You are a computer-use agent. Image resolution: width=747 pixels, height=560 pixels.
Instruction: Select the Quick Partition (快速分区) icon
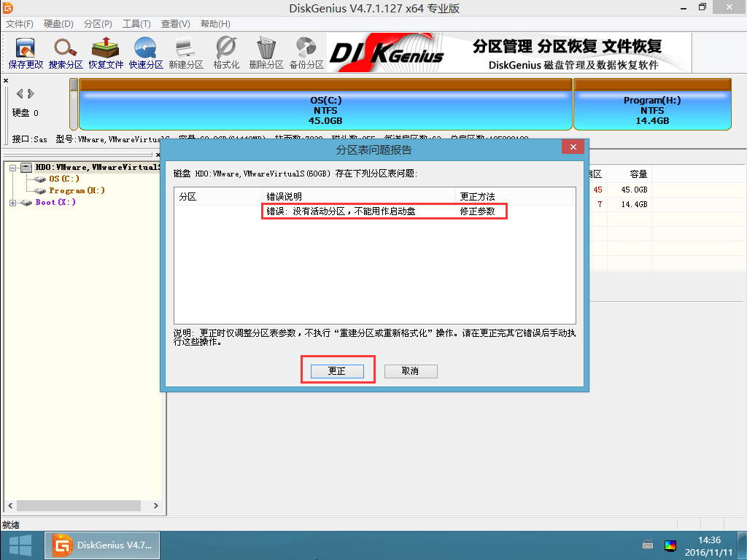coord(146,53)
